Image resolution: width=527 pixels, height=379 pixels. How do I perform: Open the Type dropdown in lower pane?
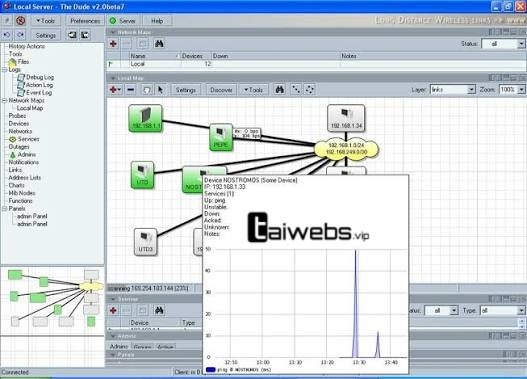[x=502, y=310]
